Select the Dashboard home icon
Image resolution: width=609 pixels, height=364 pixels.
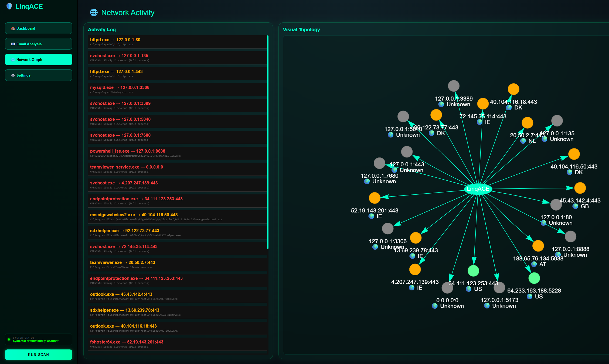[13, 28]
